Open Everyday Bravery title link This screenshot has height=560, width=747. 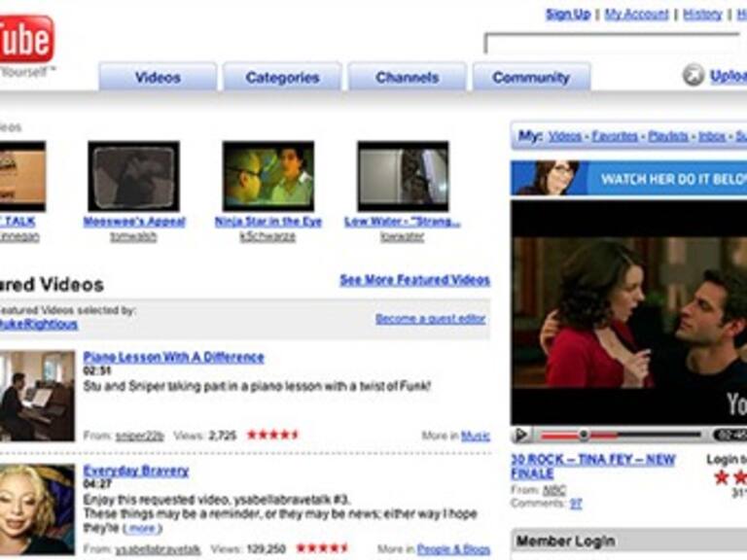point(136,471)
